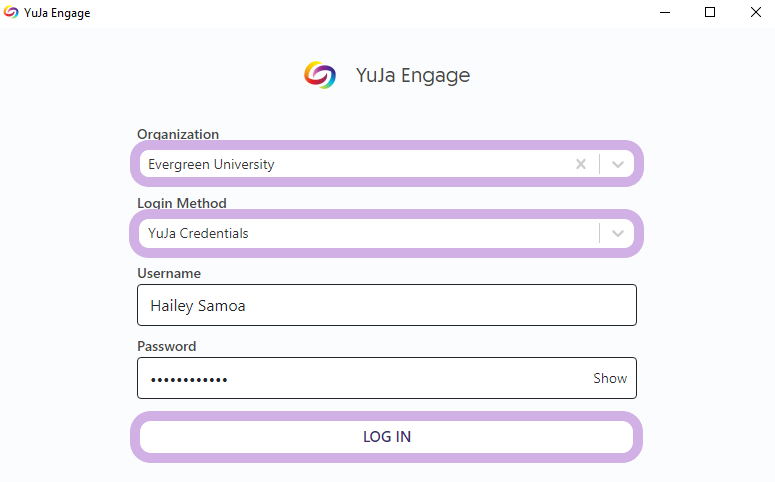Screen dimensions: 775x482
Task: Clear the Evergreen University organization selection
Action: pyautogui.click(x=580, y=164)
